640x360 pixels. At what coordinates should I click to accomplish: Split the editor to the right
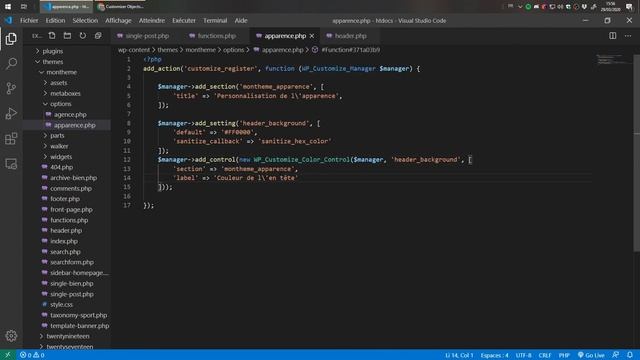tap(613, 36)
